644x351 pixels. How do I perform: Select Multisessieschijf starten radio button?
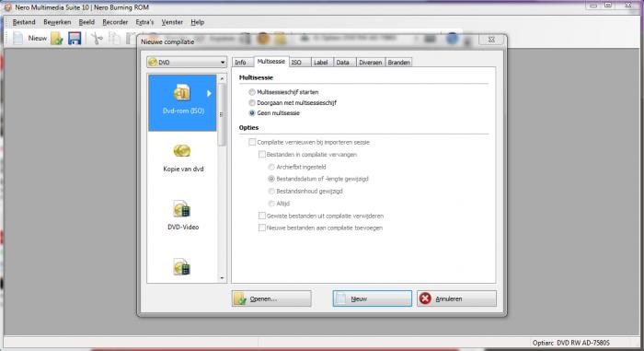pyautogui.click(x=252, y=92)
